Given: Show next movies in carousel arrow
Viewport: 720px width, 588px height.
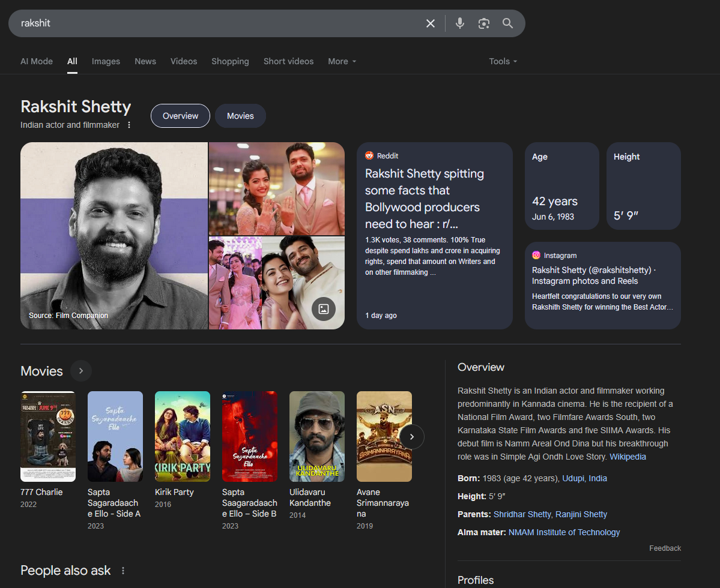Looking at the screenshot, I should [x=411, y=437].
